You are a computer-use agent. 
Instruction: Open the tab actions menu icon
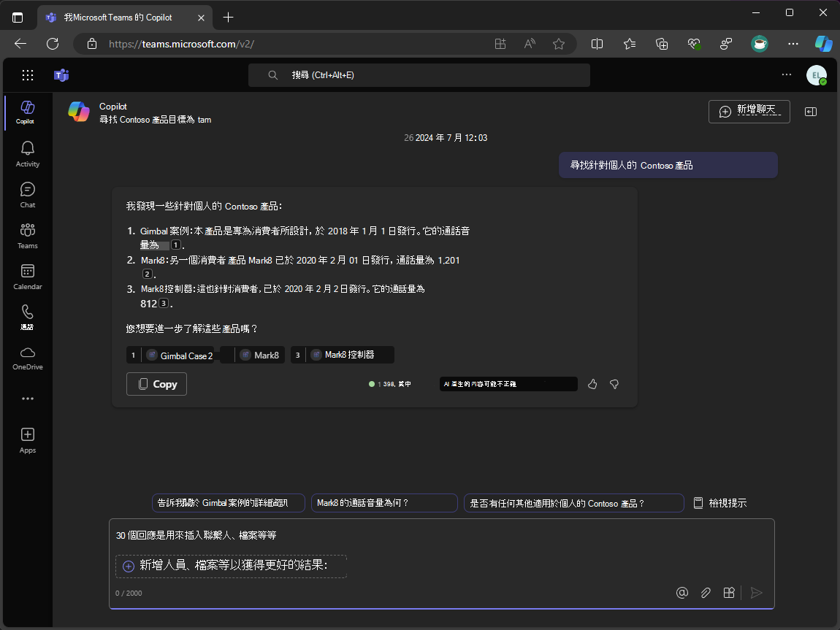tap(18, 18)
